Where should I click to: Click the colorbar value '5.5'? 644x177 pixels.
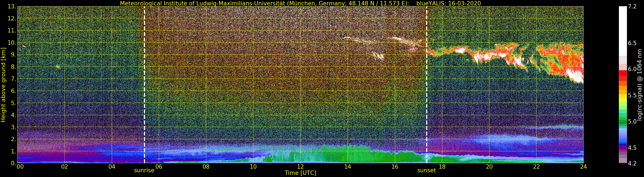pos(632,95)
